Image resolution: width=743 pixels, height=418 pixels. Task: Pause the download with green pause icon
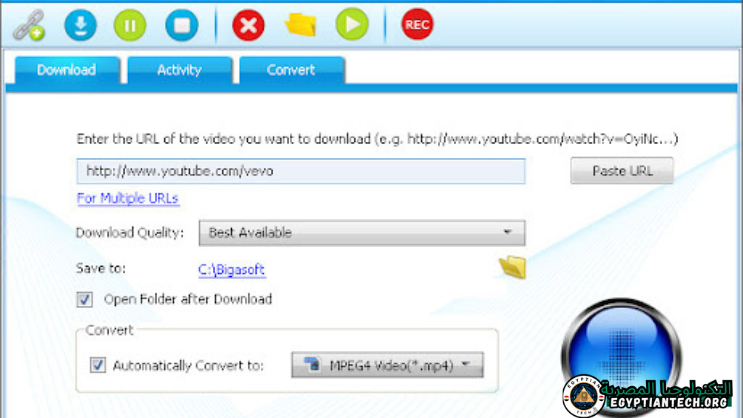[129, 25]
